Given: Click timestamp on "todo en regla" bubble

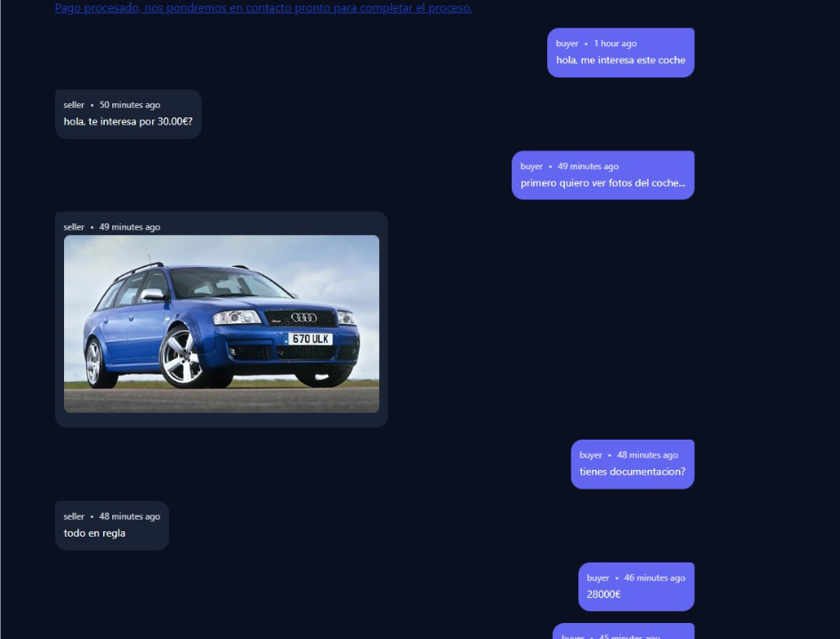Looking at the screenshot, I should tap(130, 516).
